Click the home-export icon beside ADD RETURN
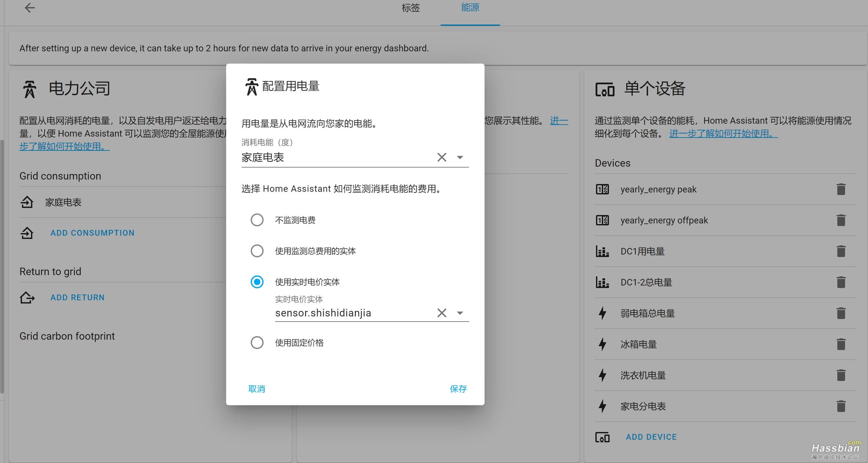 tap(27, 297)
